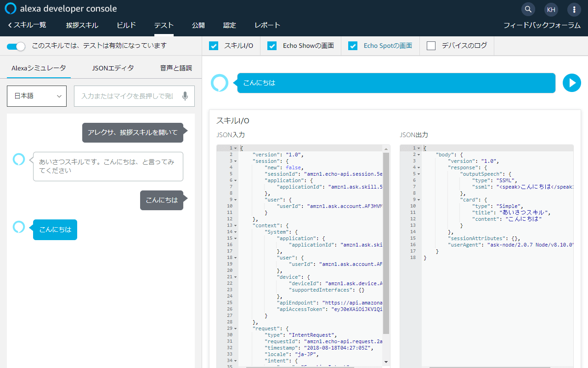Click the スキルI/O panel heading

coord(233,121)
